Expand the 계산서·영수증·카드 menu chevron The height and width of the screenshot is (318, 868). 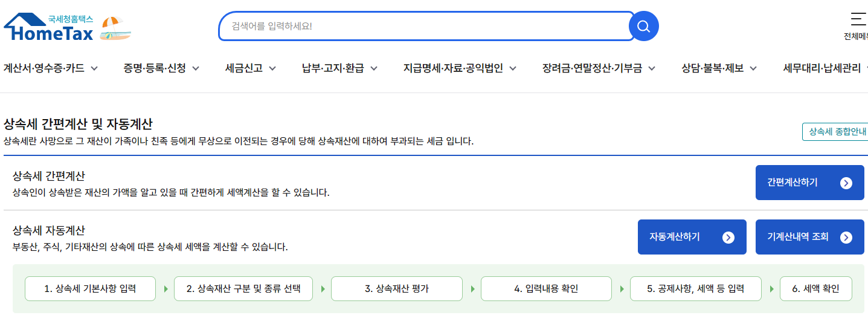pyautogui.click(x=94, y=68)
